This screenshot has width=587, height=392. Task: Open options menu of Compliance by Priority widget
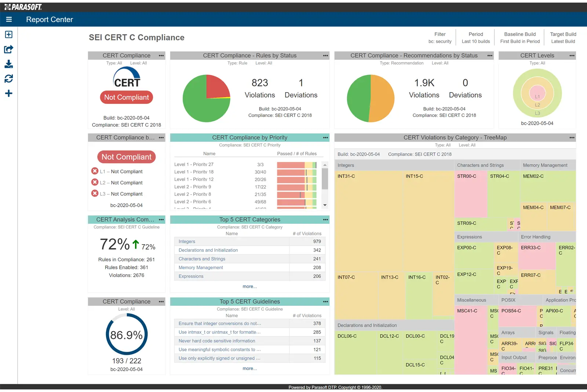(x=325, y=138)
